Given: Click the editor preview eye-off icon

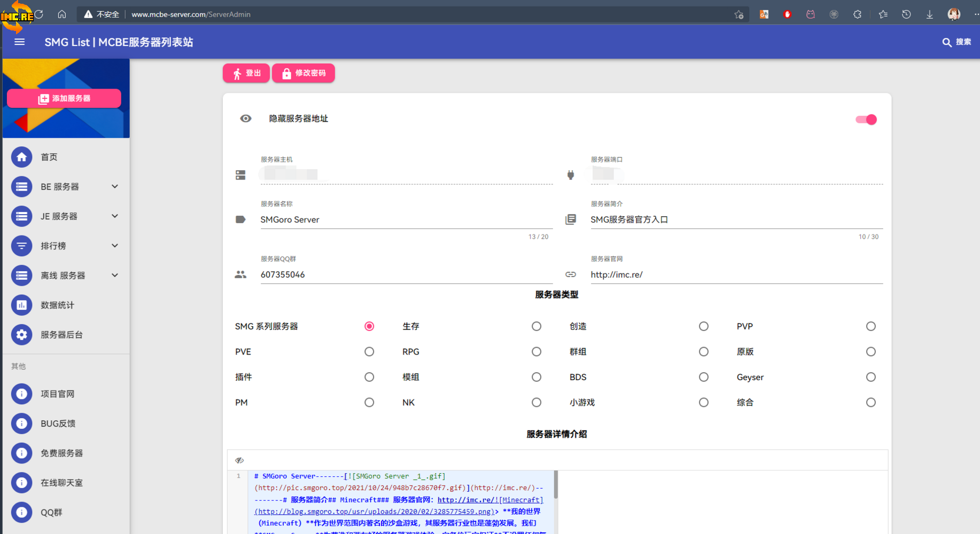Looking at the screenshot, I should pos(239,460).
